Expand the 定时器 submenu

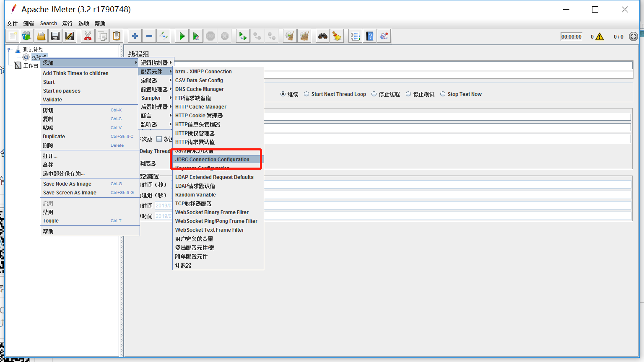156,80
